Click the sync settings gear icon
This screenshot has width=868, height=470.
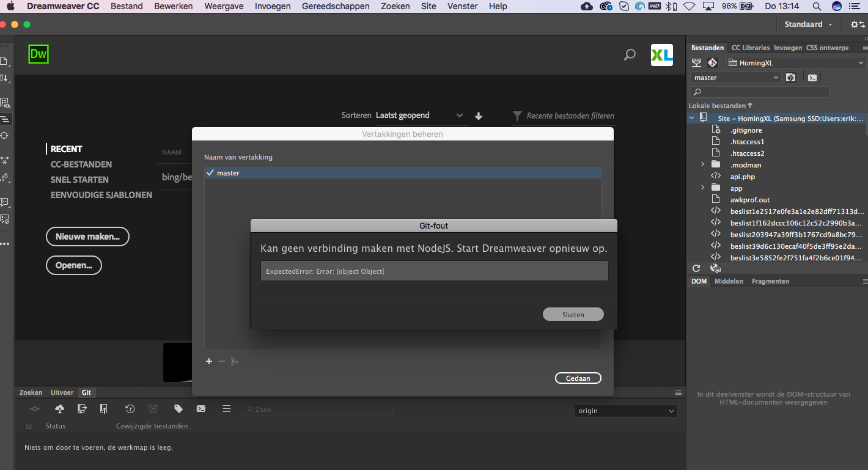click(858, 24)
